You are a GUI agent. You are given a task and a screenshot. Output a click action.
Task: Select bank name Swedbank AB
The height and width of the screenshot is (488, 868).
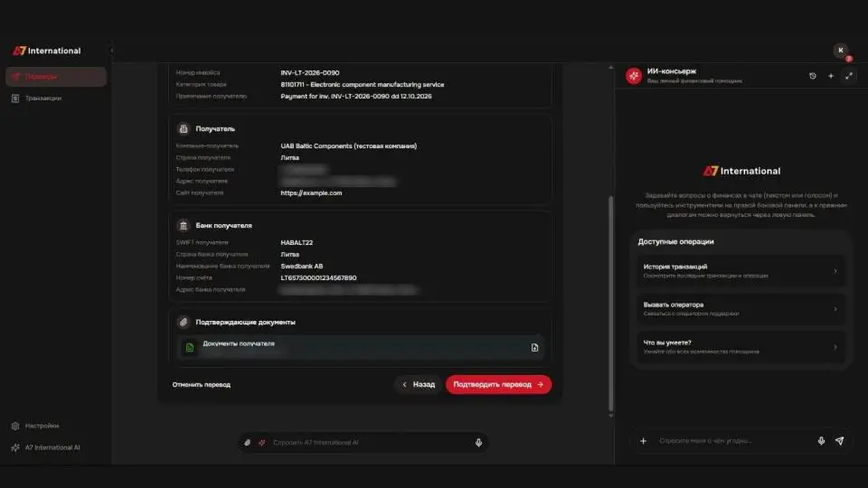point(302,266)
